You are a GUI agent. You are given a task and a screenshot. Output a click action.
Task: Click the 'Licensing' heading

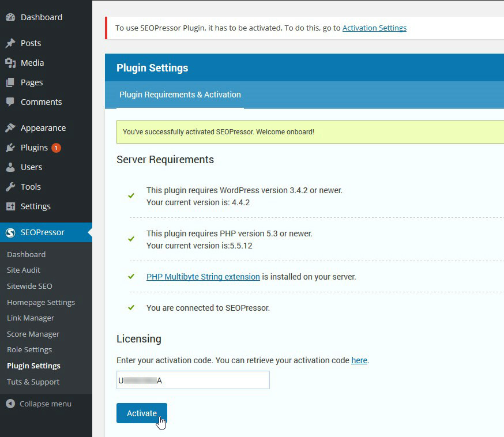coord(139,339)
